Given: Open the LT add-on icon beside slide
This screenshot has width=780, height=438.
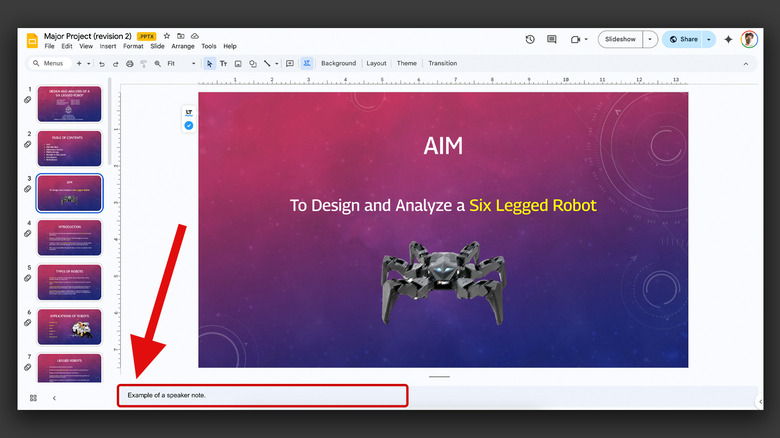Looking at the screenshot, I should (x=189, y=113).
